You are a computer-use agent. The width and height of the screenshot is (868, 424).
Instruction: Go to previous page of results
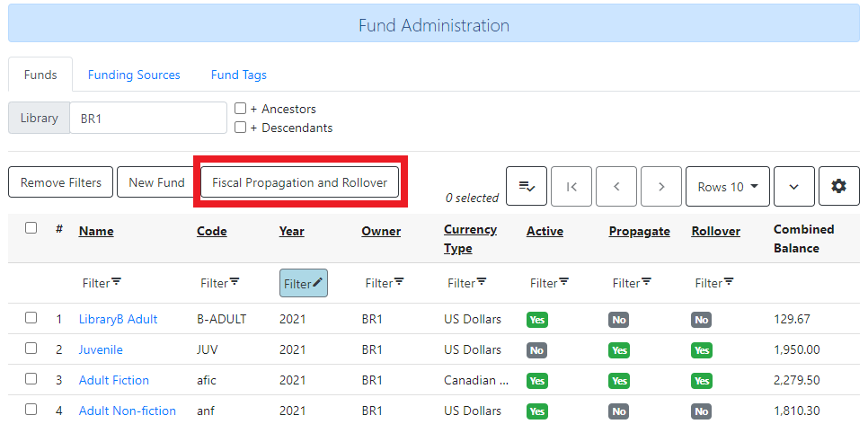pos(616,187)
